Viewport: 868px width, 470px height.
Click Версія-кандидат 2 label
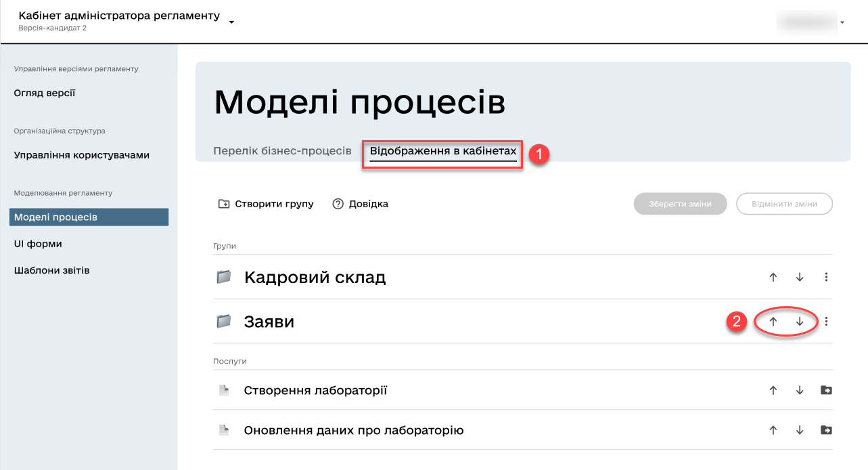[52, 28]
